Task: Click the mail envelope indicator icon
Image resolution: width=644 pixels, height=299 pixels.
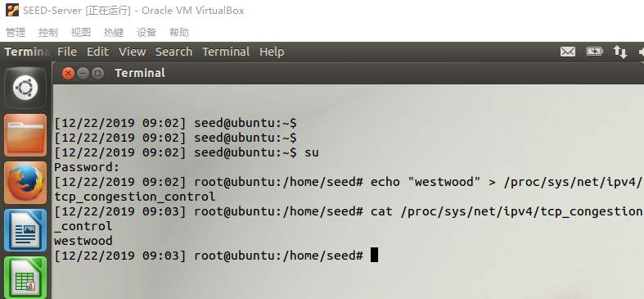Action: click(x=568, y=52)
